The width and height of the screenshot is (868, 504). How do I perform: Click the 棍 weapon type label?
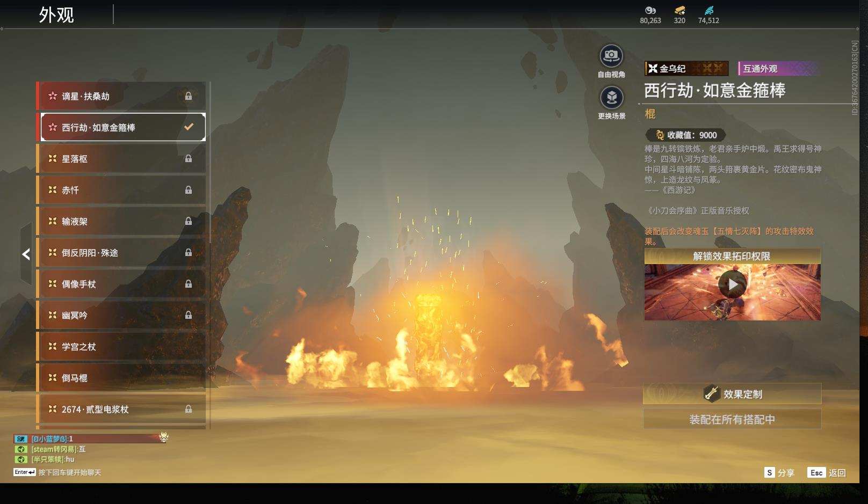point(650,114)
